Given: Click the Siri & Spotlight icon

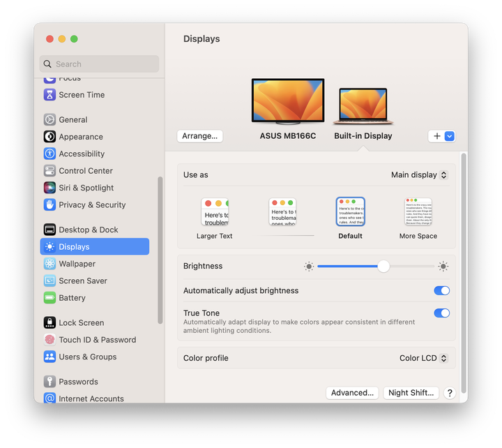Looking at the screenshot, I should (50, 188).
